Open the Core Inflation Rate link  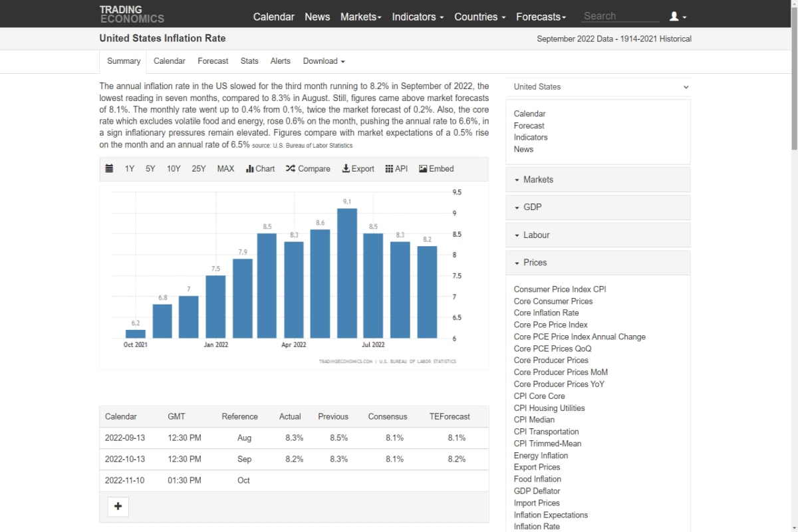546,313
